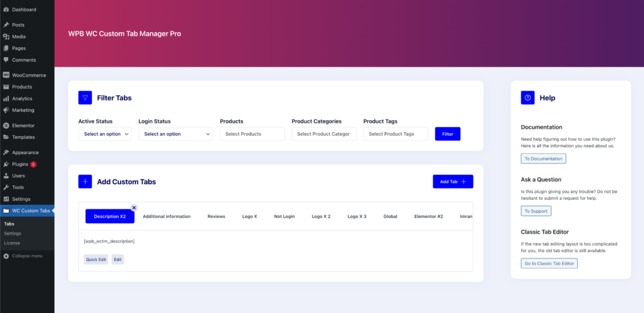Viewport: 644px width, 313px height.
Task: Click the Tools wrench icon
Action: (6, 187)
